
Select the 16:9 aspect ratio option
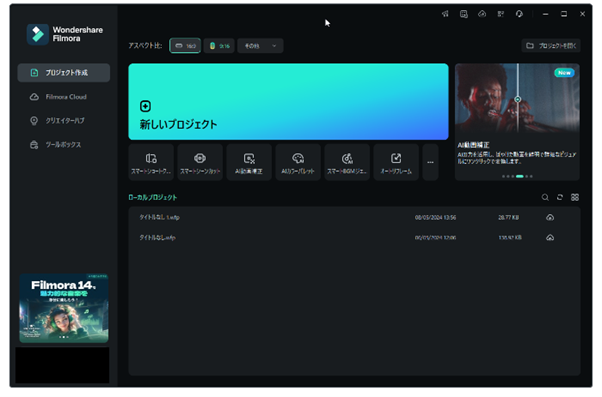click(x=185, y=46)
